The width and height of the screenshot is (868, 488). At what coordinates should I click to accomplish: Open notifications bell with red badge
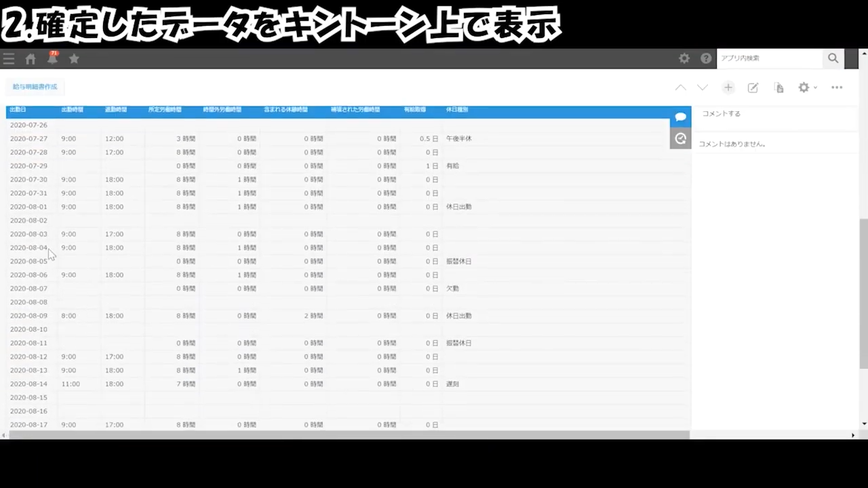tap(52, 59)
